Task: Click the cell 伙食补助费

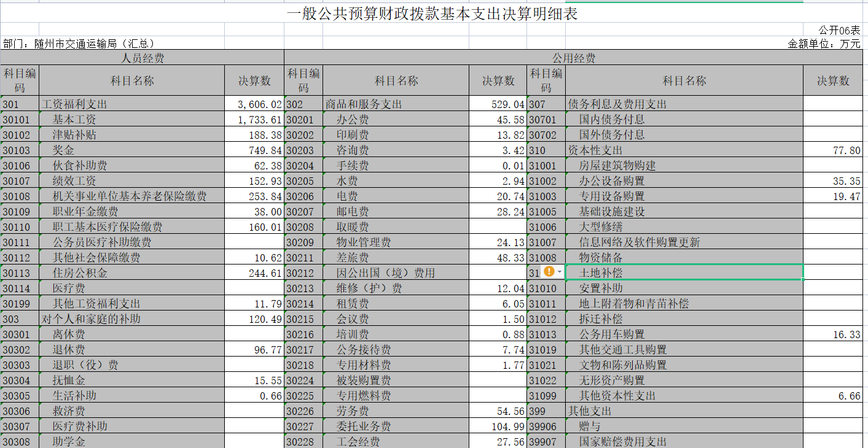Action: [x=132, y=166]
